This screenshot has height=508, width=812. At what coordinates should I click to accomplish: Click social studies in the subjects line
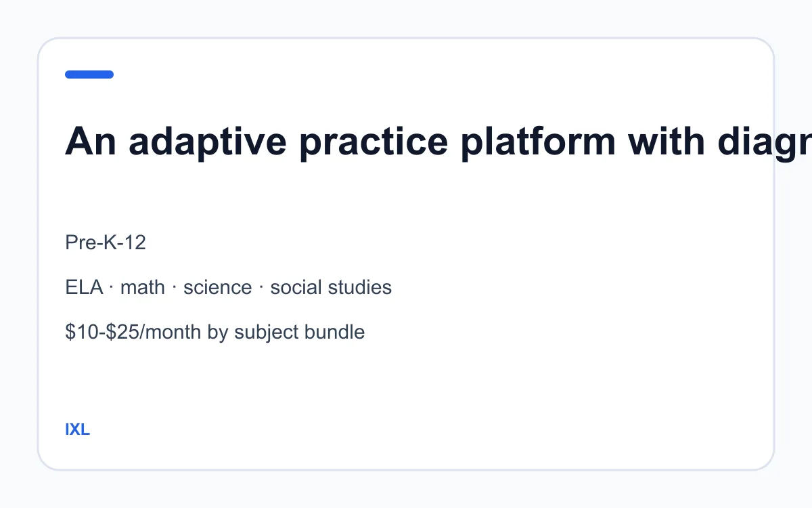pos(331,287)
